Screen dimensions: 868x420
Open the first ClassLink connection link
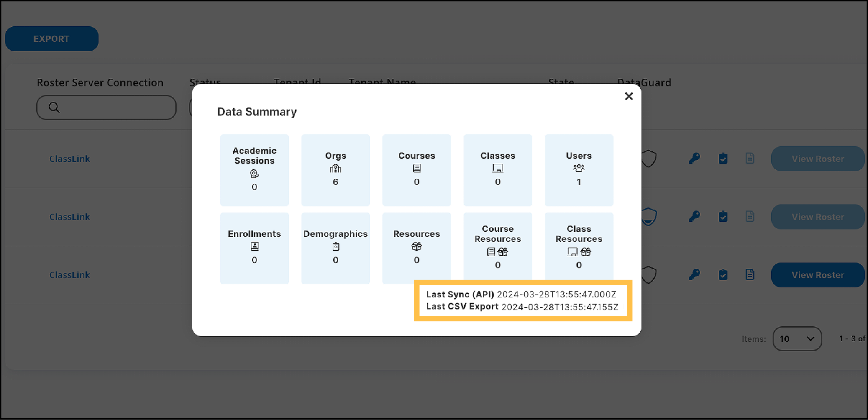70,159
